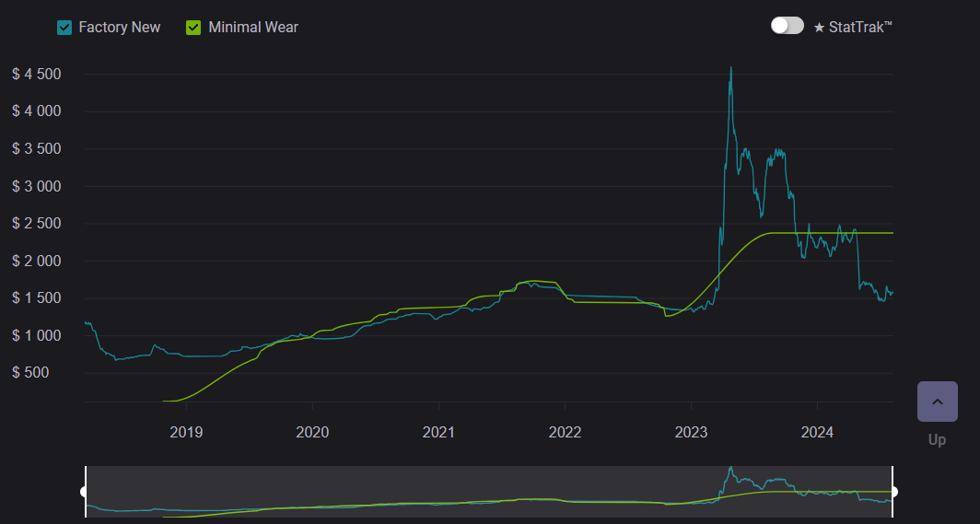Click the $ 2 000 y-axis label
Image resolution: width=980 pixels, height=524 pixels.
pos(37,261)
